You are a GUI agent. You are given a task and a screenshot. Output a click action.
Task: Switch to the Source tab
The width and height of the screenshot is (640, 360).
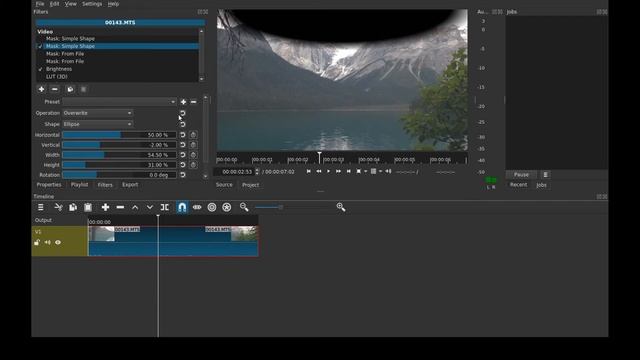click(224, 185)
